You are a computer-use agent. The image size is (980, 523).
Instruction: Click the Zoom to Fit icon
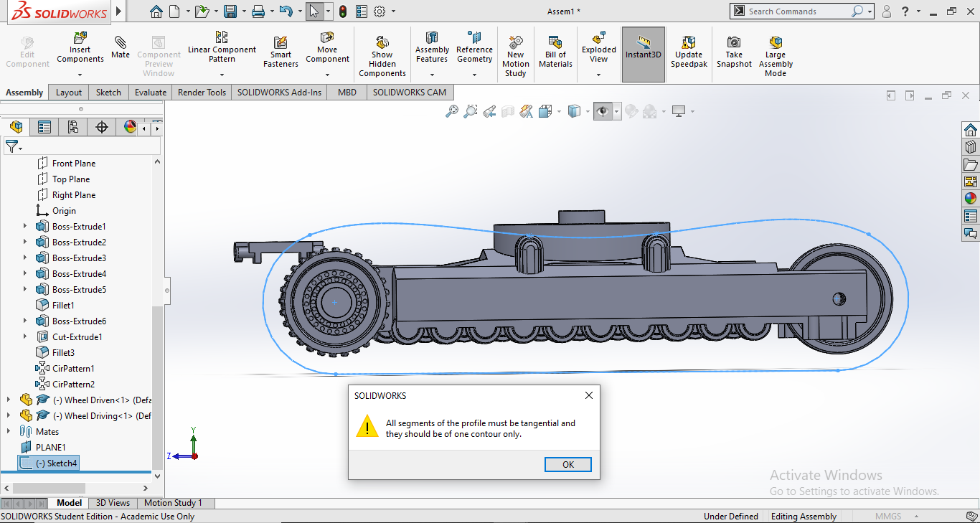[452, 111]
